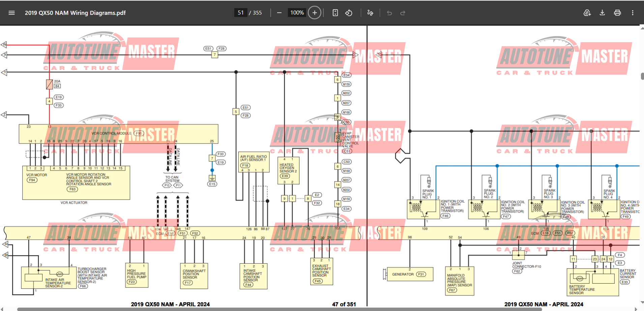Click IGNITION COIL NO. 2 label
This screenshot has width=644, height=311.
(513, 207)
